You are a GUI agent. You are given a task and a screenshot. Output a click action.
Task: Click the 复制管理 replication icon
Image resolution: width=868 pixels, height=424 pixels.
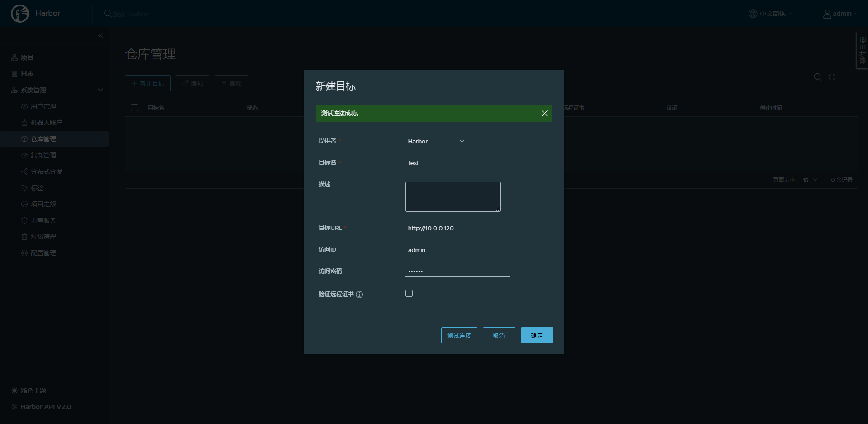pyautogui.click(x=24, y=155)
